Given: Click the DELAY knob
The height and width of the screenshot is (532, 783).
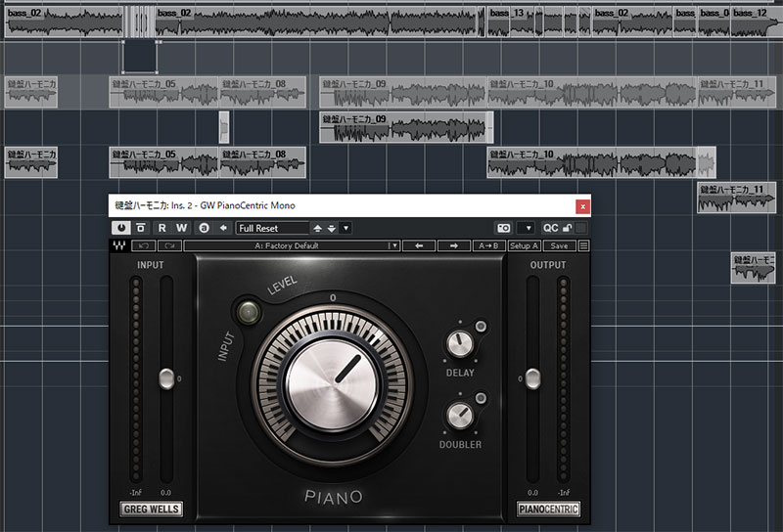Looking at the screenshot, I should coord(459,344).
